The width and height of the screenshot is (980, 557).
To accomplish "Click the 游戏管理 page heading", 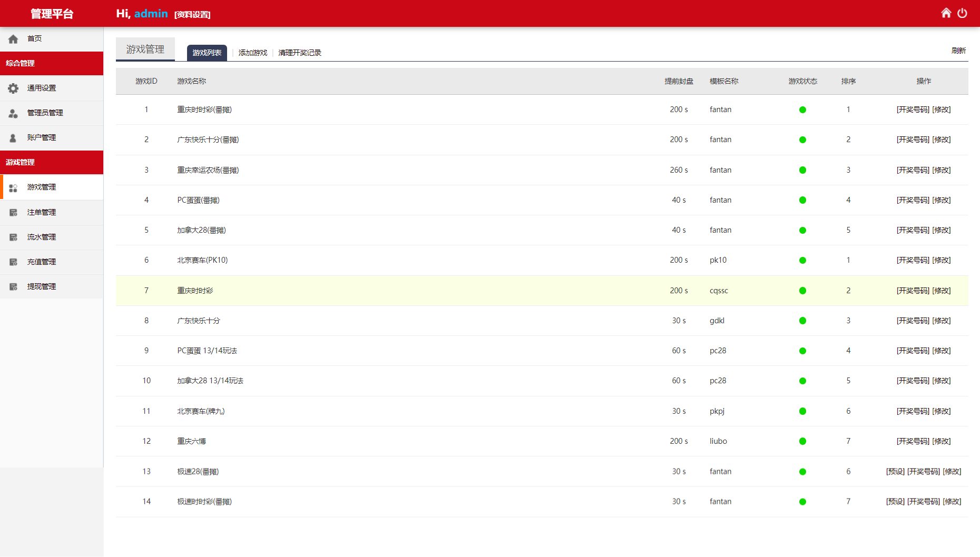I will [x=145, y=49].
